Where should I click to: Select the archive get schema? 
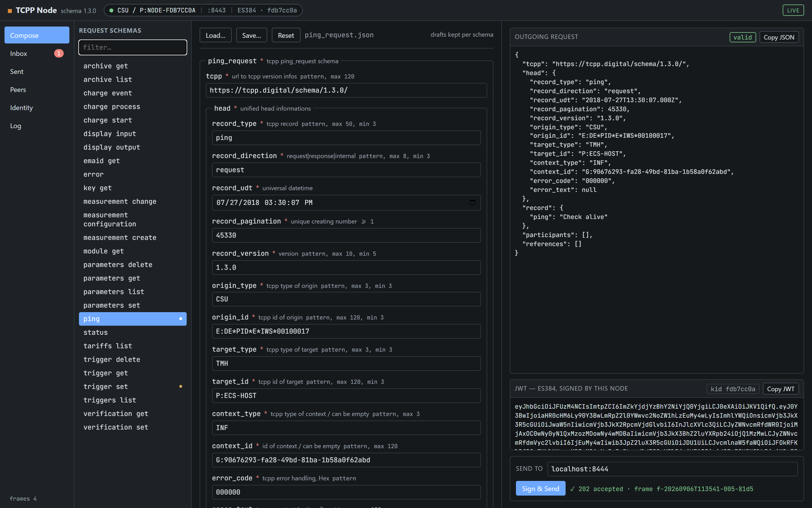tap(133, 66)
